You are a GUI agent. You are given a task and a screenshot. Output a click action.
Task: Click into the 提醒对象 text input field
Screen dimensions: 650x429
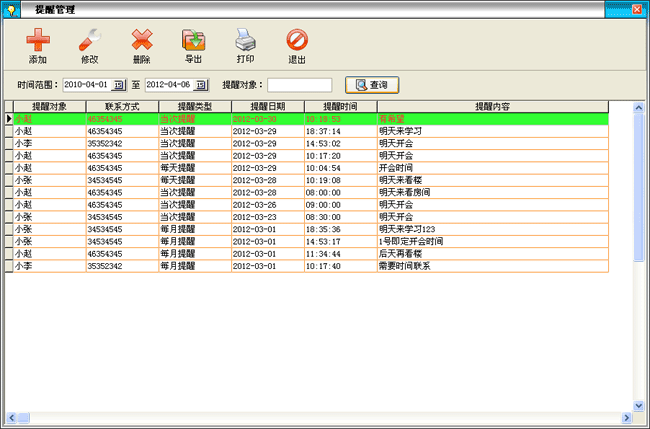[299, 85]
